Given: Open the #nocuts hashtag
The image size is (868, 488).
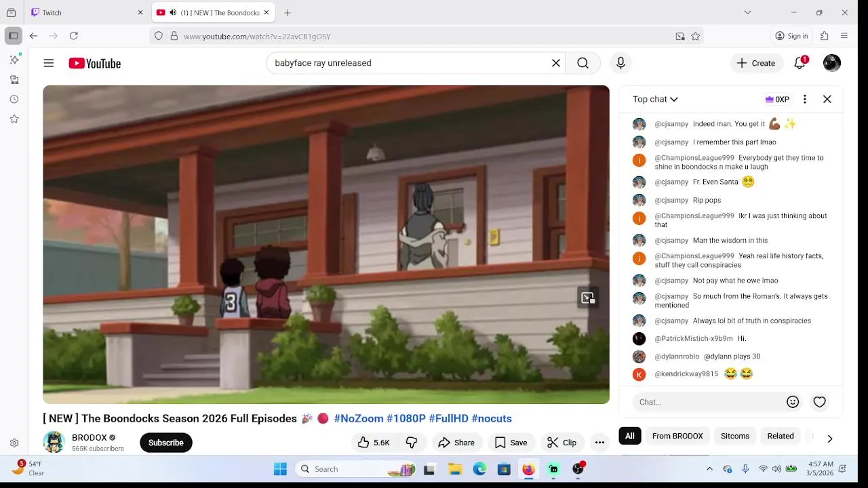Looking at the screenshot, I should 492,419.
